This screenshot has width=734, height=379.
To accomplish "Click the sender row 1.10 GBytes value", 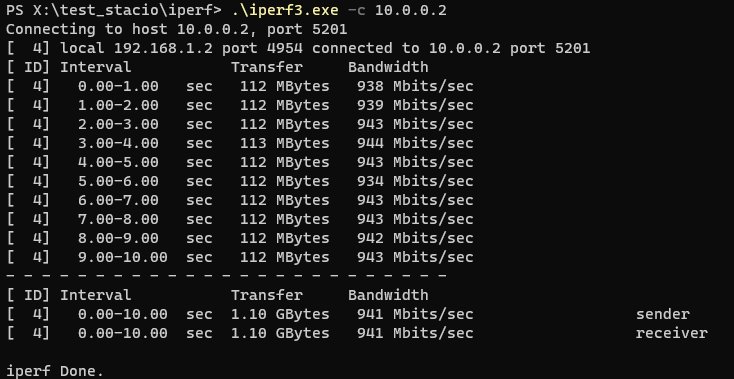I will [x=280, y=314].
